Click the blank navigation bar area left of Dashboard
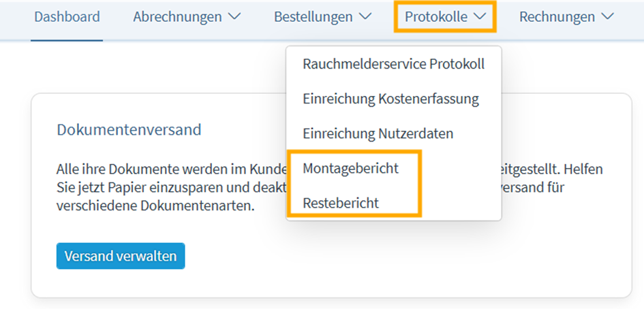The width and height of the screenshot is (644, 309). coord(15,17)
